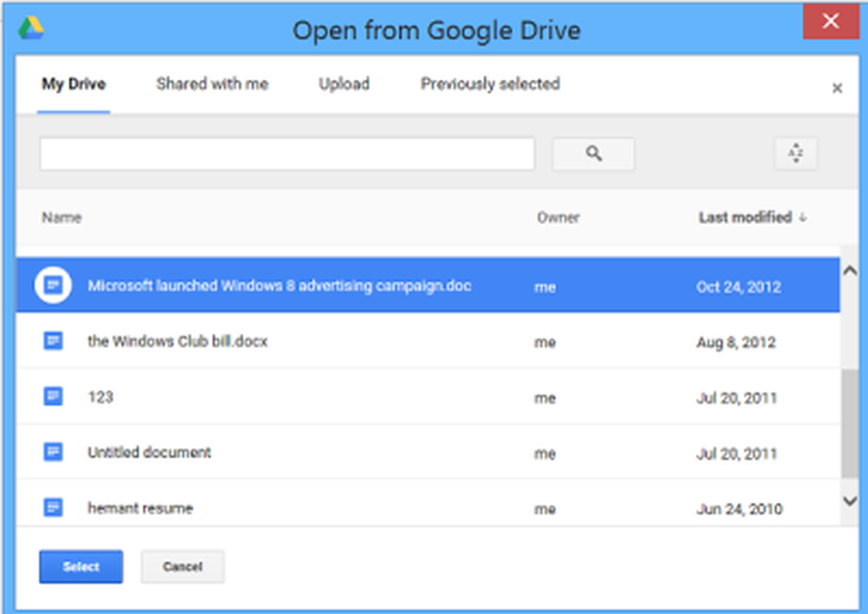
Task: Click the doc icon next to hemant resume
Action: (53, 507)
